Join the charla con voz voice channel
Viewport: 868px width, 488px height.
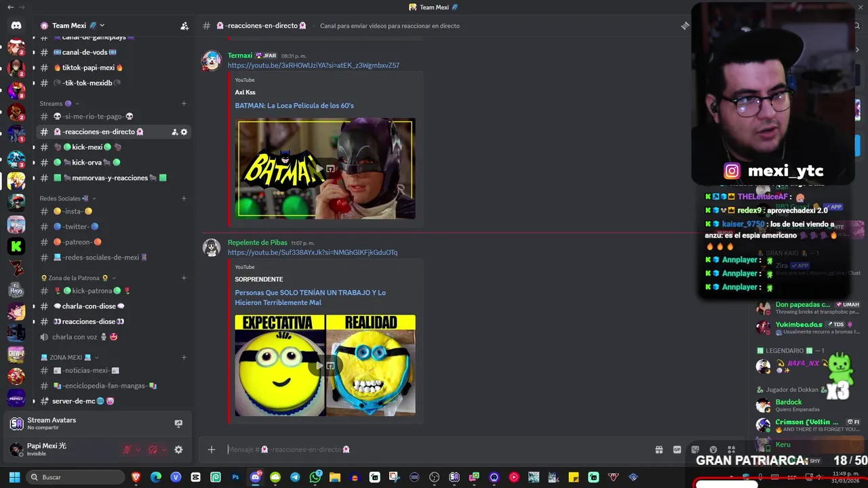113,337
